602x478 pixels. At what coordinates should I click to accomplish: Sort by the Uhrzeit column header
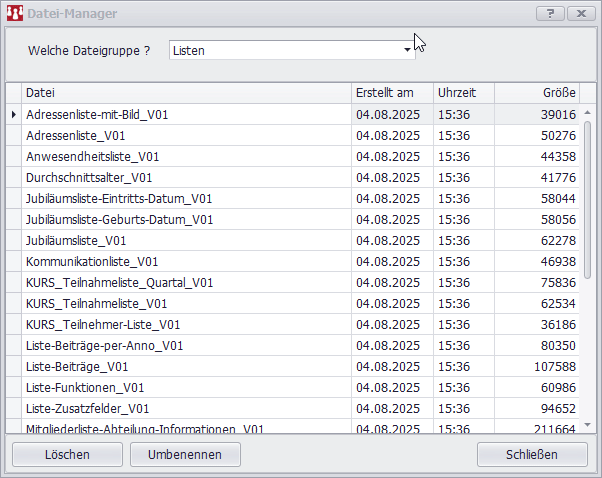tap(463, 92)
